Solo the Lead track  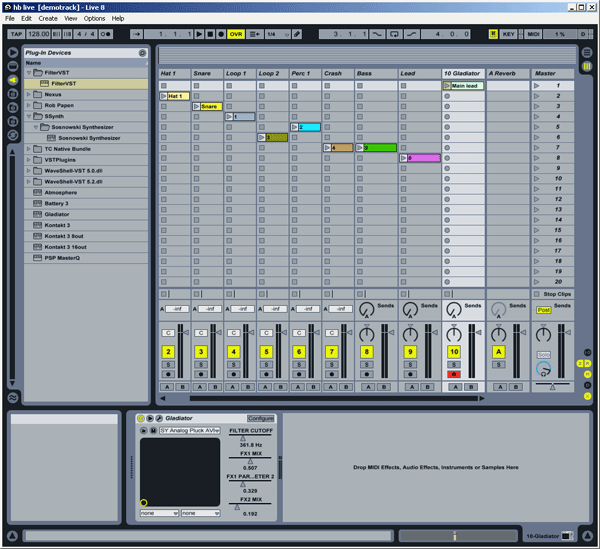click(410, 365)
